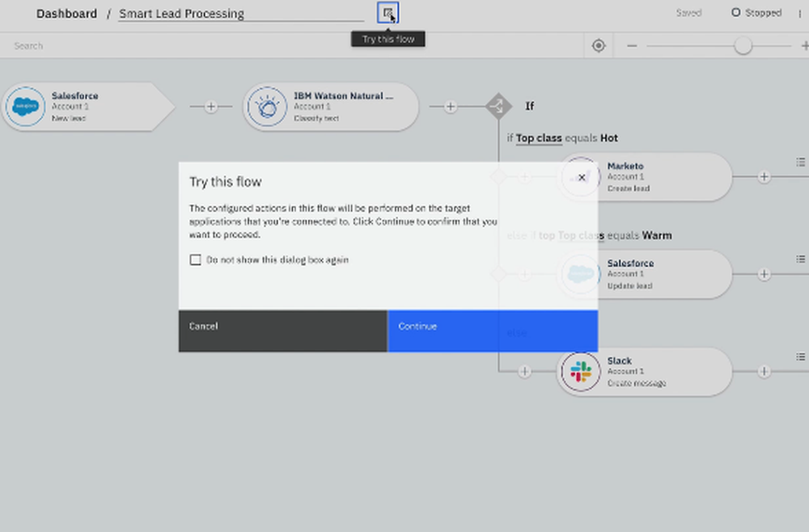The width and height of the screenshot is (809, 532).
Task: Click the 'Top class' condition link
Action: click(x=539, y=138)
